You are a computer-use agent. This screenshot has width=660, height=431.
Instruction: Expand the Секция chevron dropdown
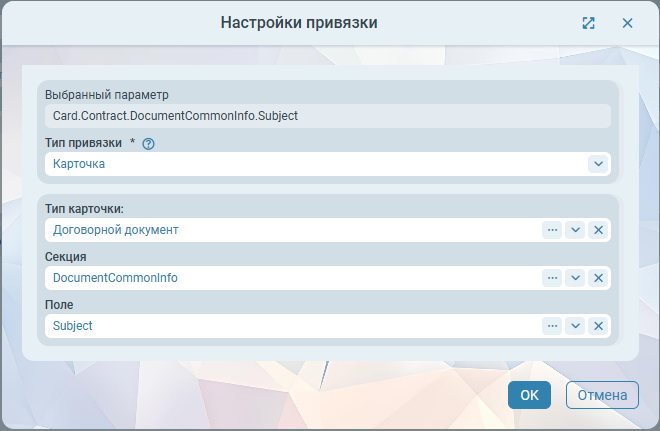(x=575, y=278)
